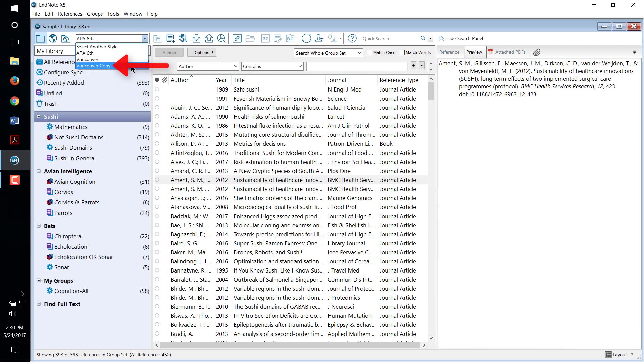Image resolution: width=644 pixels, height=362 pixels.
Task: Open the Find Full Text tool
Action: (x=222, y=38)
